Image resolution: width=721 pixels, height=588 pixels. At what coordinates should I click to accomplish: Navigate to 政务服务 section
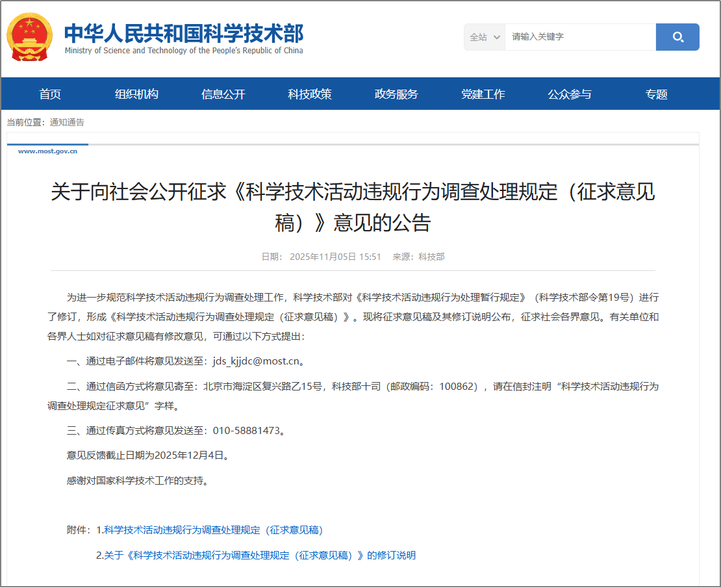396,94
